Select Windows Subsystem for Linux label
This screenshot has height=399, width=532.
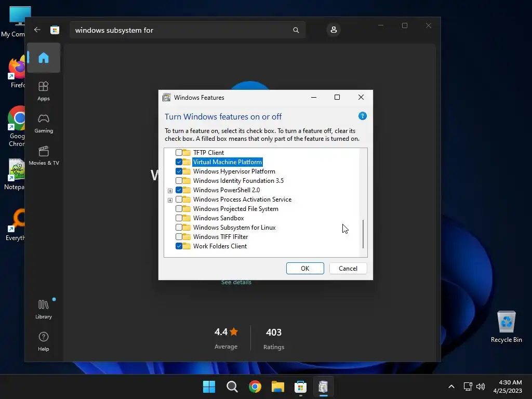pyautogui.click(x=234, y=228)
